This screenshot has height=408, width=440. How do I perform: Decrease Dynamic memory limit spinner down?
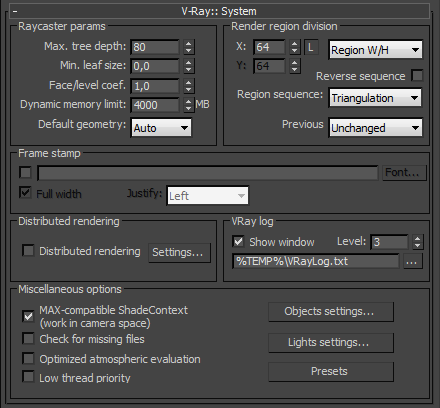[x=189, y=108]
